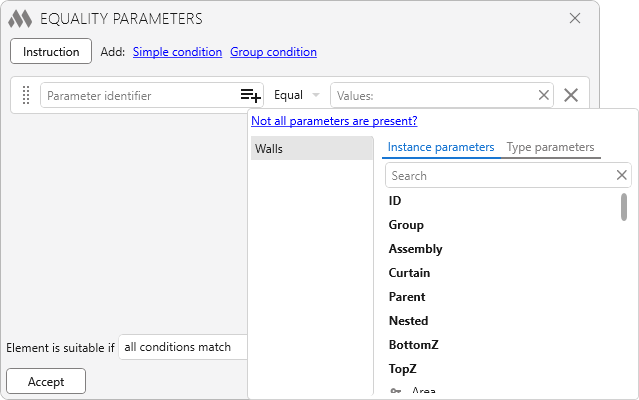The width and height of the screenshot is (639, 400).
Task: Clear the Values field with X icon
Action: point(544,95)
